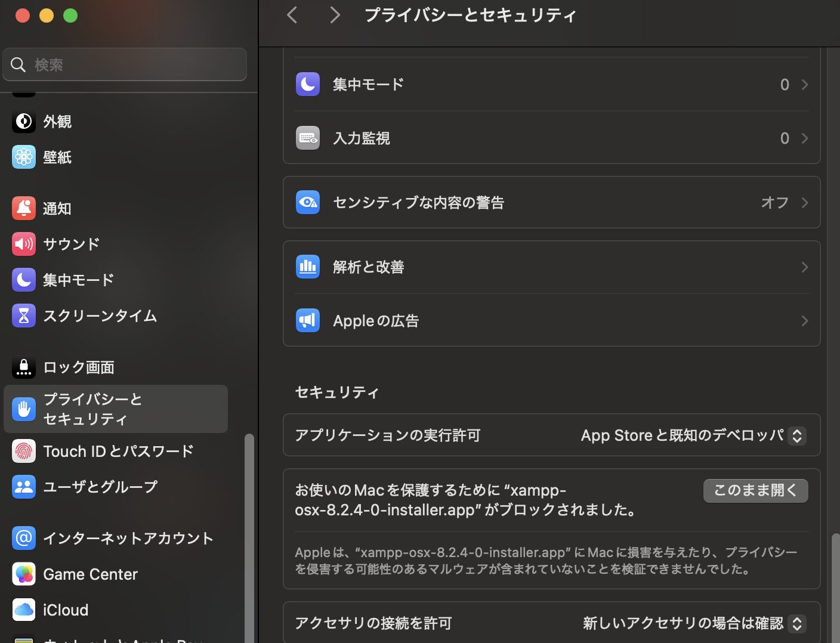Click ユーザとグループ label in sidebar
840x643 pixels.
(100, 487)
